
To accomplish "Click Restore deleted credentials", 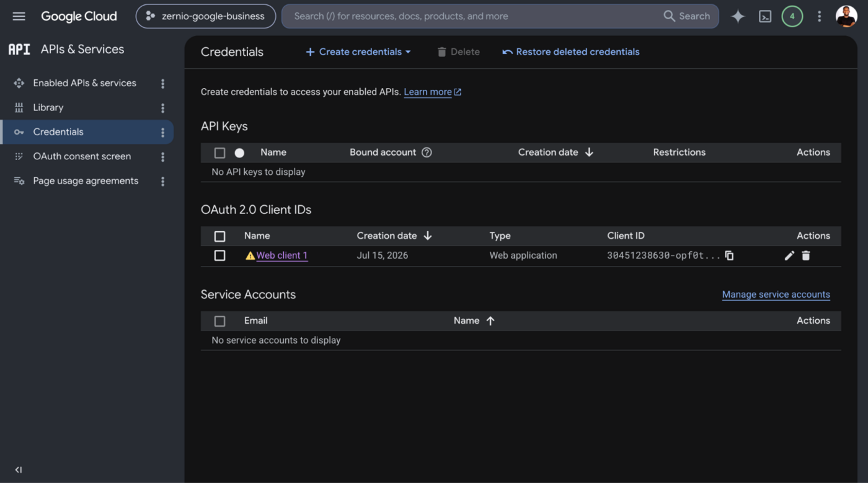I will tap(570, 52).
